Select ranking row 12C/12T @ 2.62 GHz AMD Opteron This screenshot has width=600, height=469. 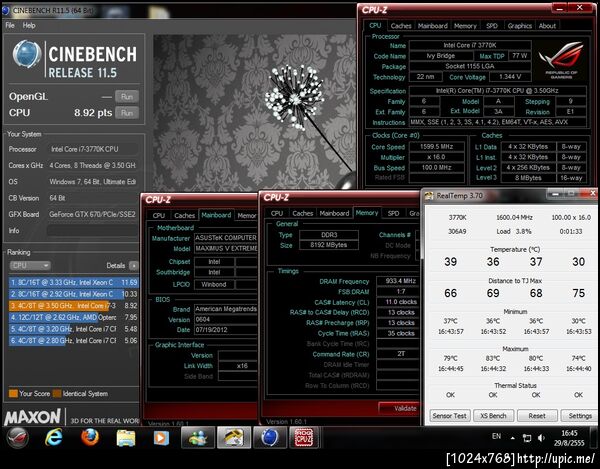coord(73,318)
